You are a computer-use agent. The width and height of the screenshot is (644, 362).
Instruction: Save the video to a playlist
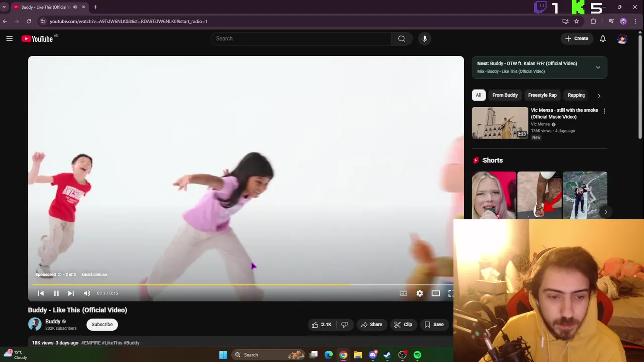click(x=434, y=325)
